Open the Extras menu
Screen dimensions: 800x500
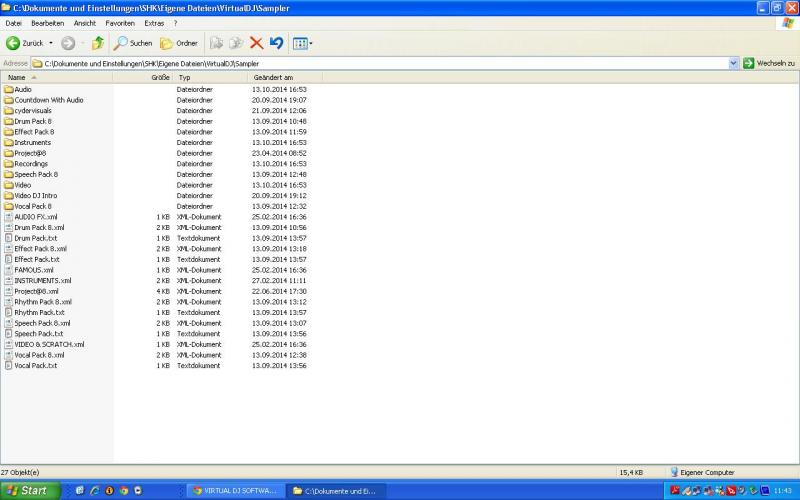pos(154,23)
